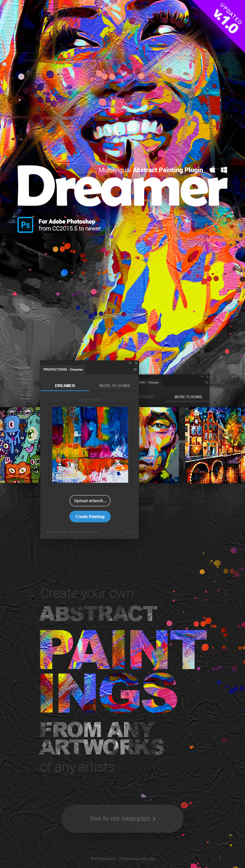
Task: Open the Dreamer panel flyout menu icon
Action: pyautogui.click(x=135, y=369)
